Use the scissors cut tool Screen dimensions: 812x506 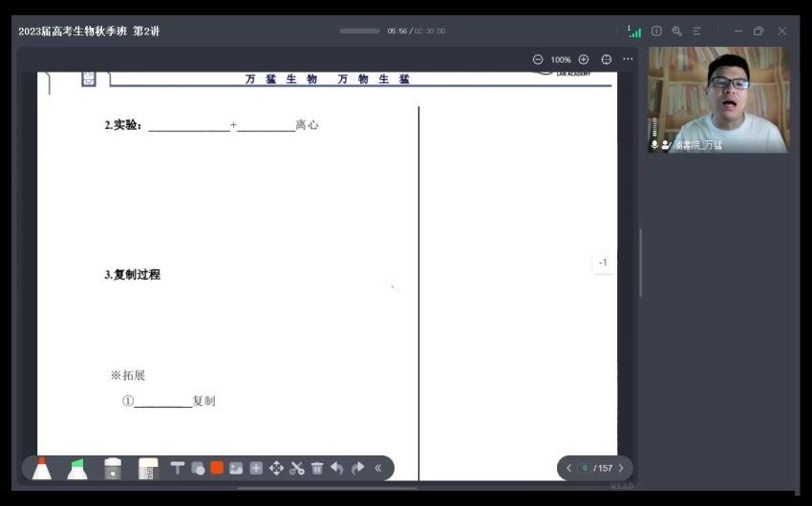click(x=297, y=468)
